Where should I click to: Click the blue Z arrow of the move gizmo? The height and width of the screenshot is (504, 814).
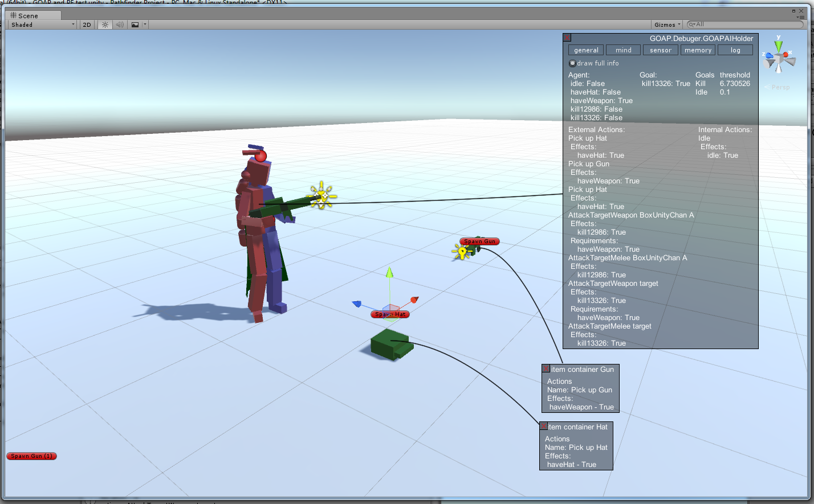coord(357,304)
